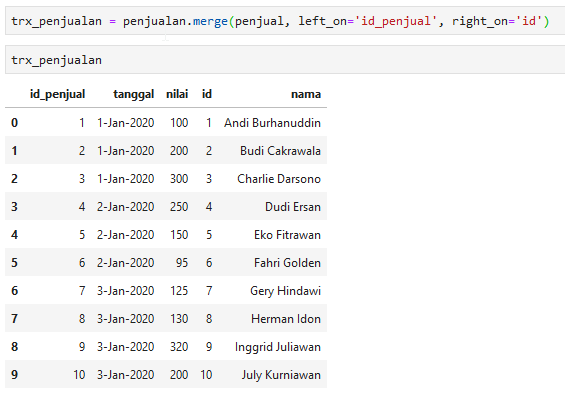565x399 pixels.
Task: Click the nilai value 320 cell
Action: tap(179, 347)
